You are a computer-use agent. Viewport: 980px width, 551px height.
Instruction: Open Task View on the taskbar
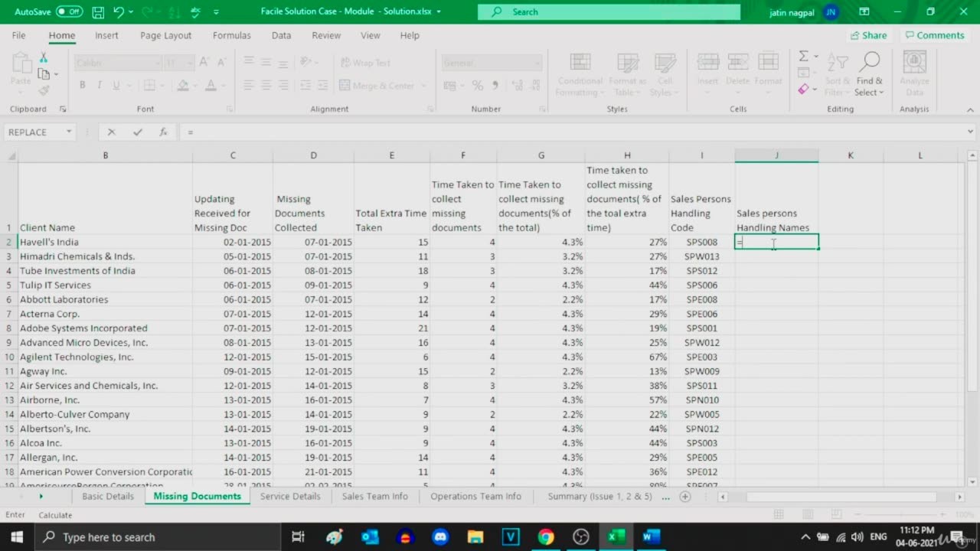coord(298,536)
